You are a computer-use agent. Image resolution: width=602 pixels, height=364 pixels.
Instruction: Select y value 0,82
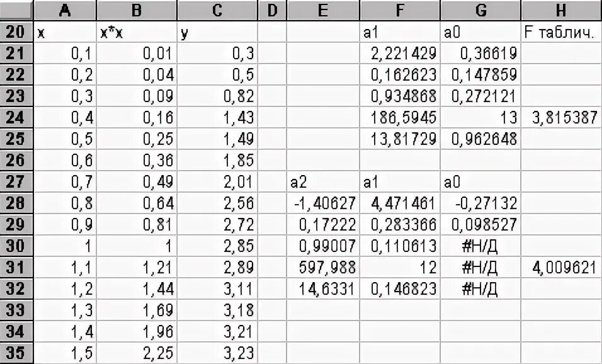[x=217, y=96]
